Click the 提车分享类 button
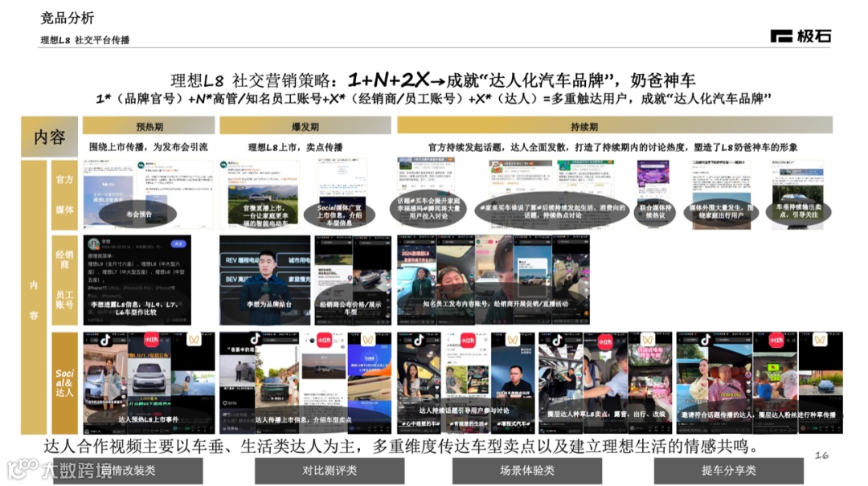 [728, 471]
